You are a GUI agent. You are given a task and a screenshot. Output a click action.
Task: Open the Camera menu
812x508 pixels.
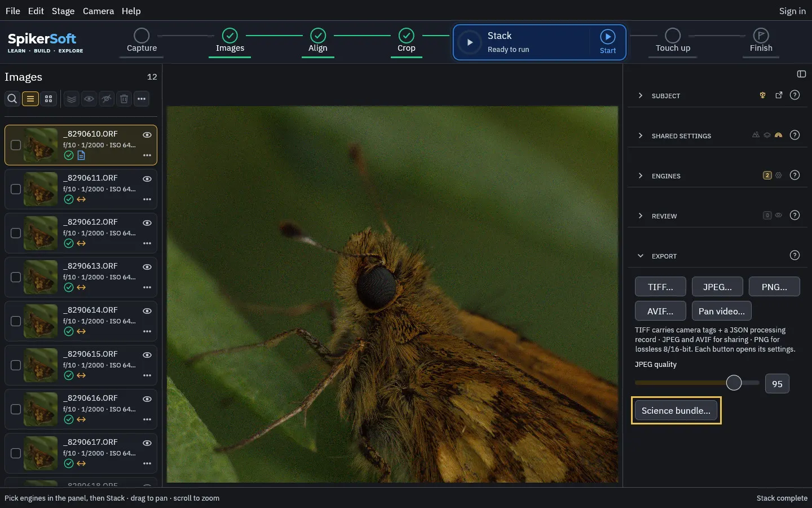(x=98, y=11)
